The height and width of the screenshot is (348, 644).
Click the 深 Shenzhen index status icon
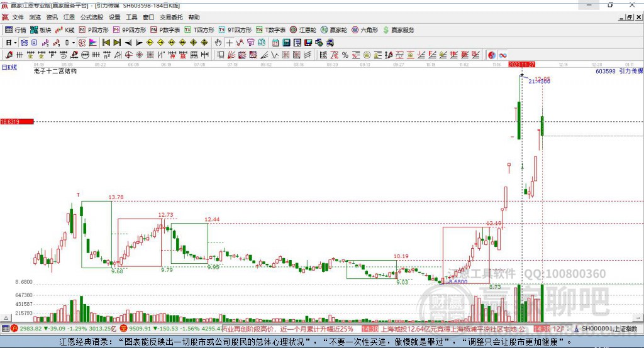(x=123, y=329)
